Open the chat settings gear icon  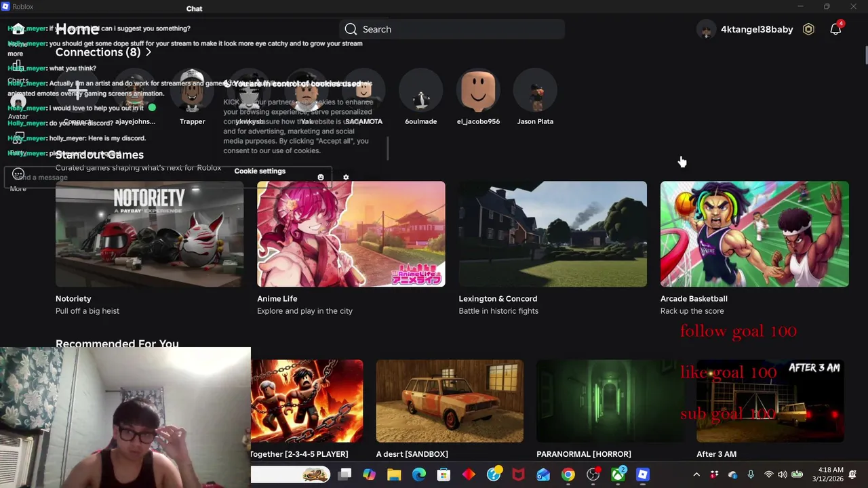pyautogui.click(x=346, y=178)
